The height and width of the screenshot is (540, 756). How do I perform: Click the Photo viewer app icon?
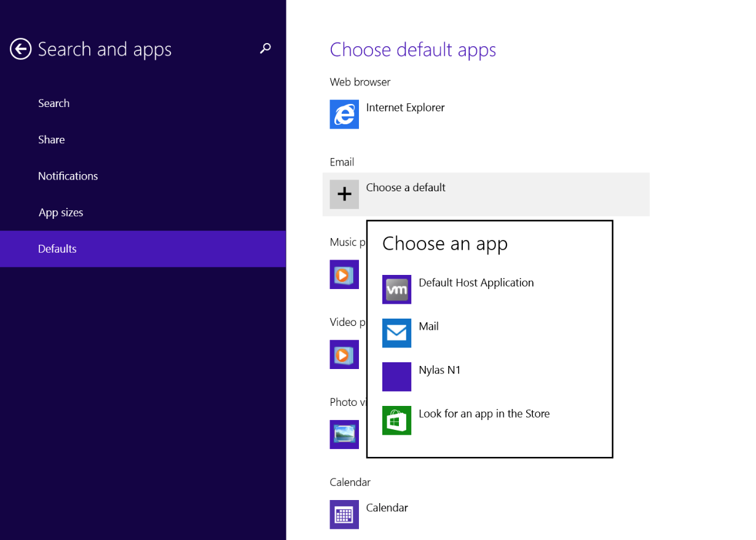point(344,434)
